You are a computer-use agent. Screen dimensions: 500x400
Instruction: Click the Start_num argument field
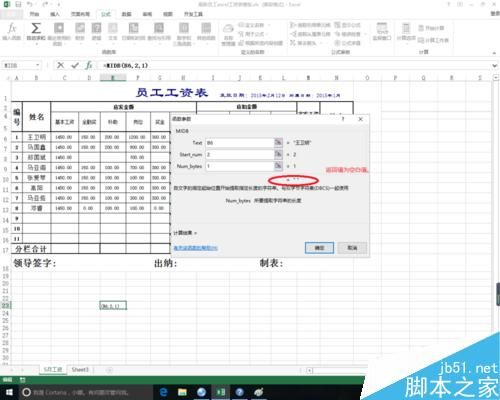[x=240, y=154]
